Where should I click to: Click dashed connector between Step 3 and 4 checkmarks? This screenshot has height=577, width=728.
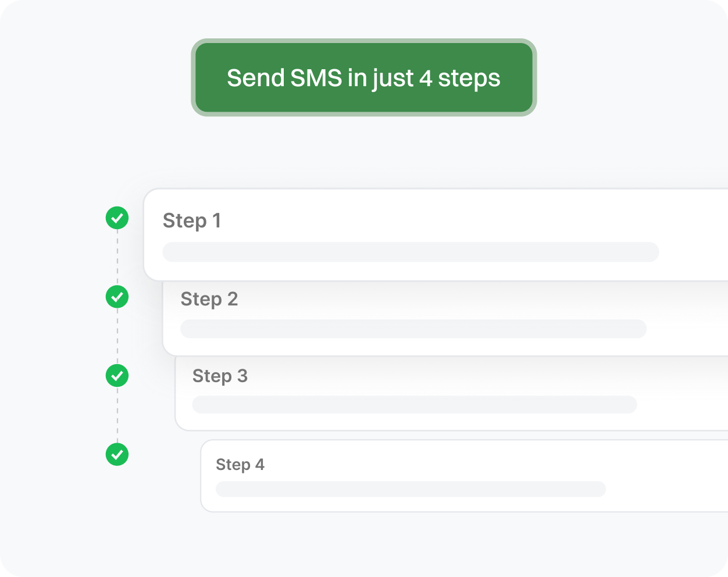(x=117, y=415)
